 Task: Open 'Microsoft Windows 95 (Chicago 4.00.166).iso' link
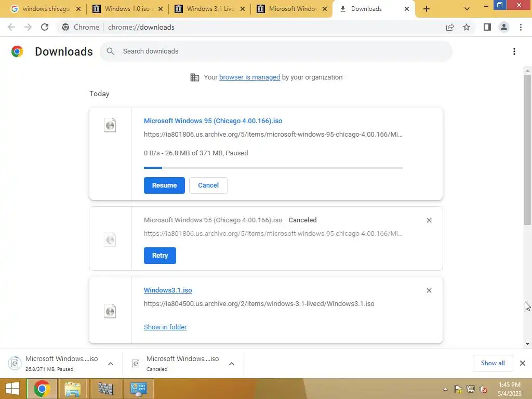tap(213, 121)
